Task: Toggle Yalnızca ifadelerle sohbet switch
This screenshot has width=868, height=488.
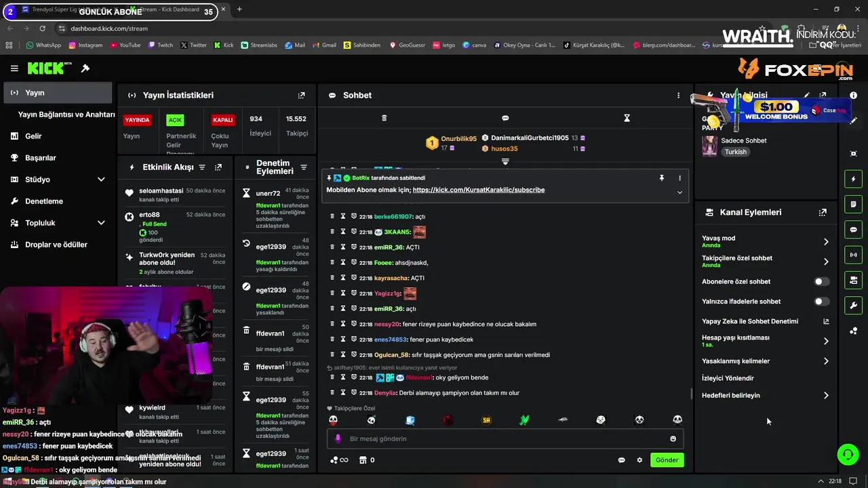Action: 821,301
